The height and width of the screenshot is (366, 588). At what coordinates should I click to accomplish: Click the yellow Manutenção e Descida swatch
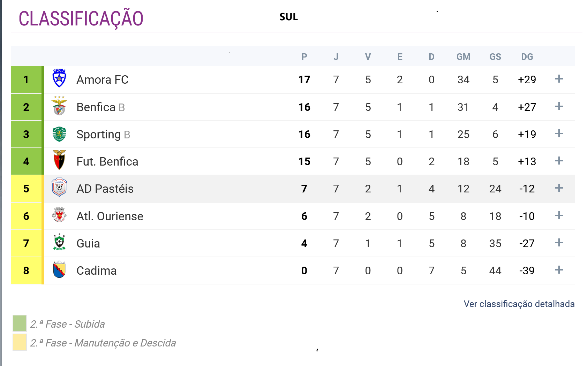20,342
